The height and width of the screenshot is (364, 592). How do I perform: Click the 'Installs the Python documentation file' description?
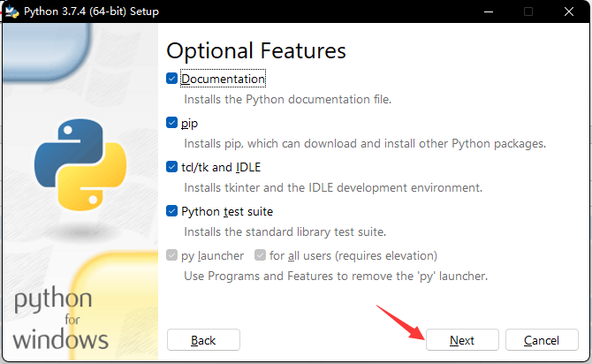pyautogui.click(x=287, y=99)
